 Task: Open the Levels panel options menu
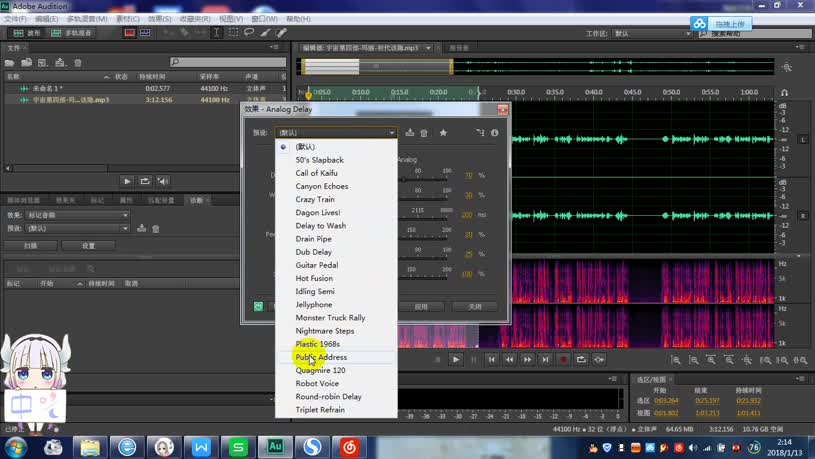pyautogui.click(x=613, y=379)
